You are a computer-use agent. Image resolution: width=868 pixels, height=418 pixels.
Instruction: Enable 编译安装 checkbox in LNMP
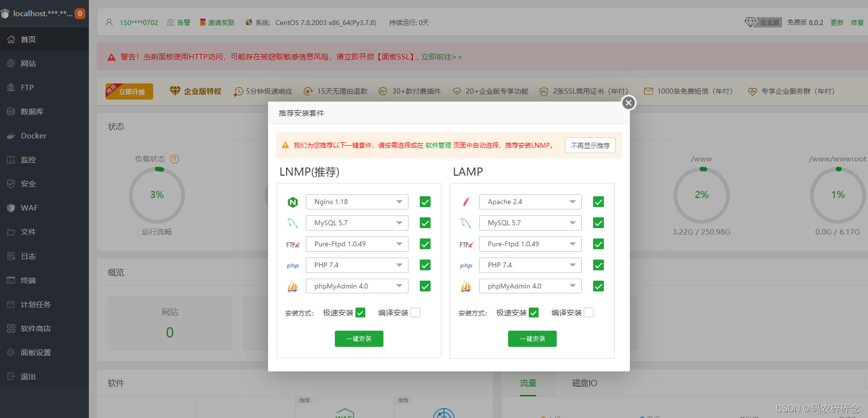tap(415, 313)
